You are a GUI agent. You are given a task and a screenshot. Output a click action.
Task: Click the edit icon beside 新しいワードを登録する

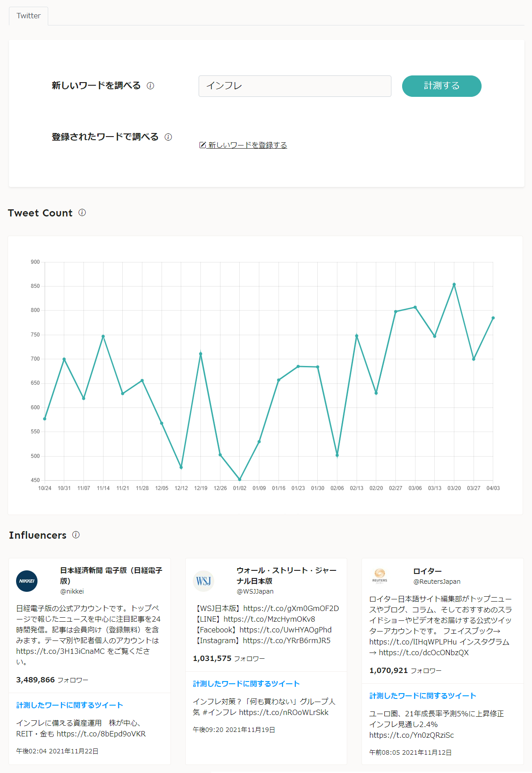tap(203, 145)
